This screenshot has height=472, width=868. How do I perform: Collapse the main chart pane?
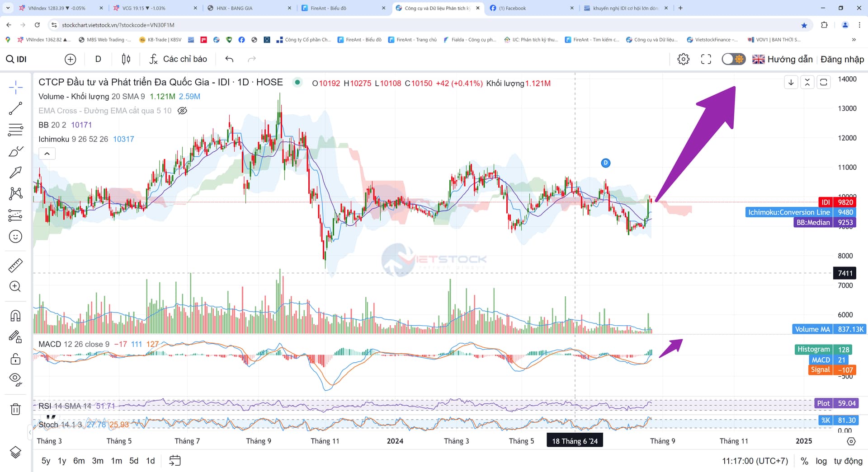click(807, 82)
